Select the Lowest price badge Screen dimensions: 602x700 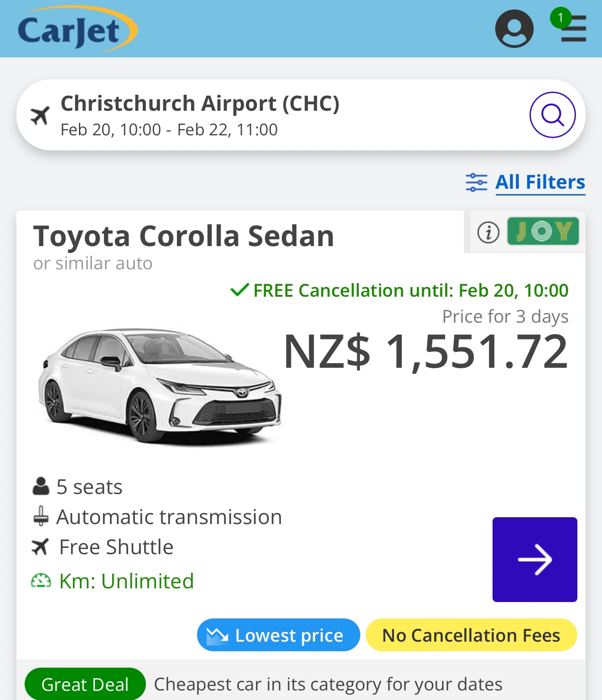click(x=278, y=635)
